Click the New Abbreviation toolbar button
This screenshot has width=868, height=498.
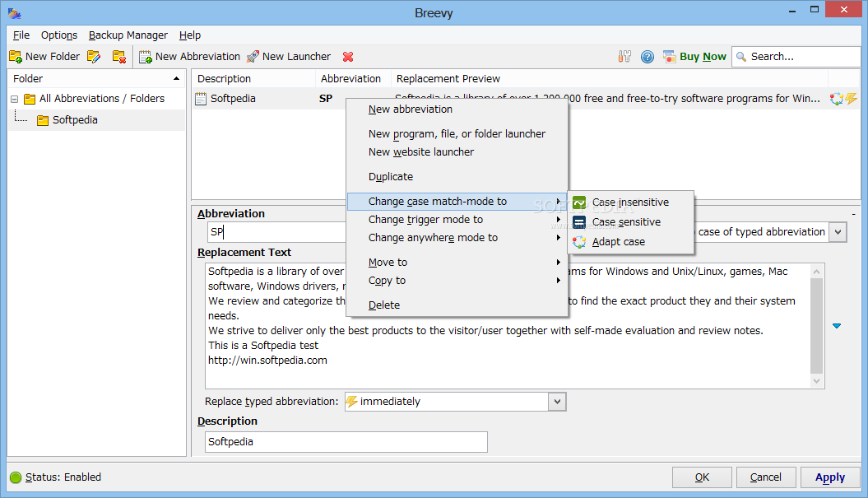click(x=189, y=57)
